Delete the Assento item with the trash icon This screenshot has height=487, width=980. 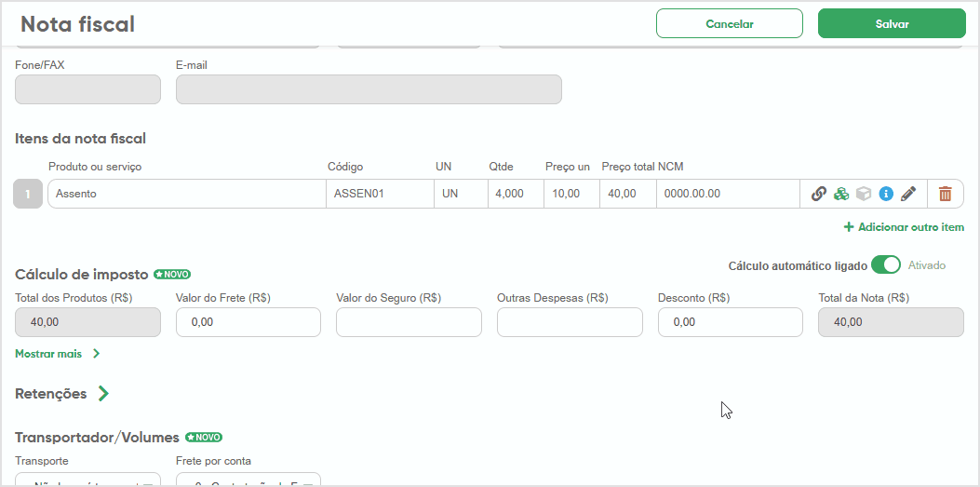(x=945, y=194)
